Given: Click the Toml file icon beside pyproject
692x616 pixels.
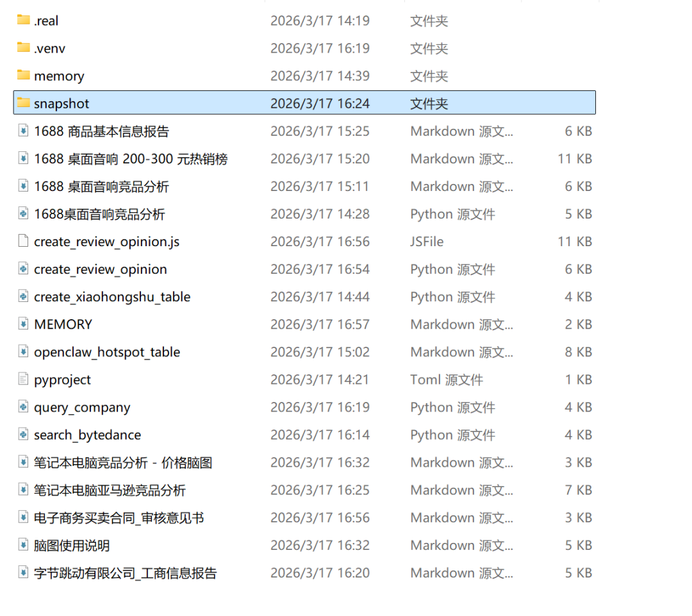Looking at the screenshot, I should pos(23,379).
